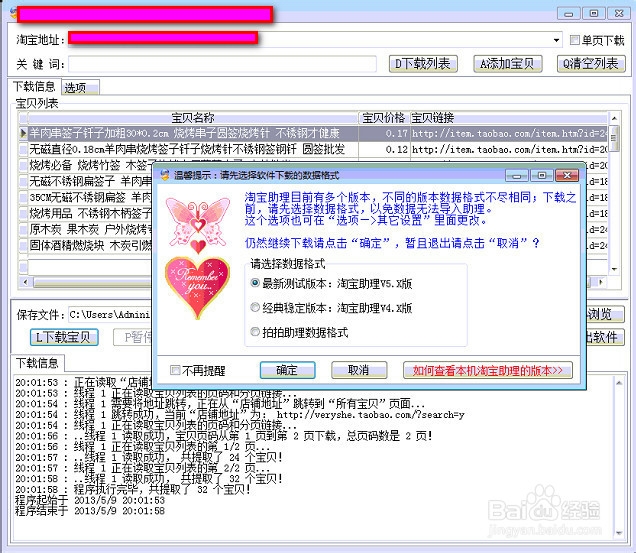636x553 pixels.
Task: Switch to the 选项 tab
Action: click(x=80, y=88)
